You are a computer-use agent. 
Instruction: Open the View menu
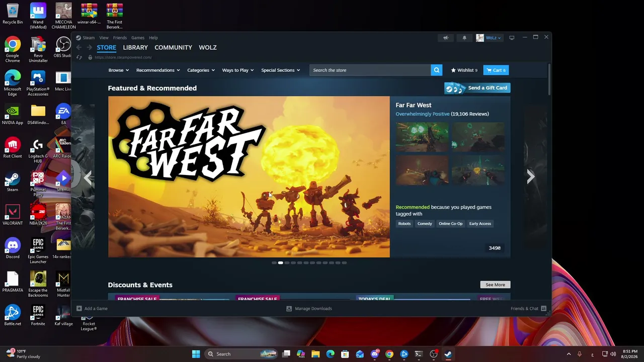(x=104, y=38)
